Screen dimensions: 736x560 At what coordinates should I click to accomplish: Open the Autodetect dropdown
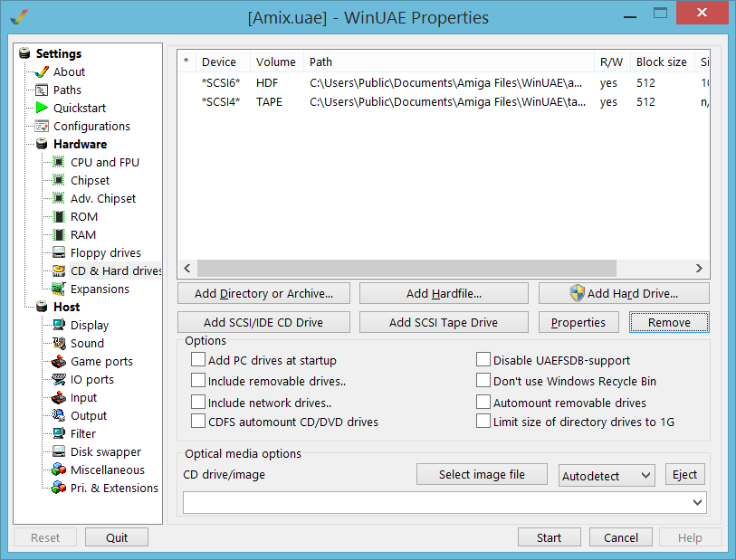click(607, 476)
